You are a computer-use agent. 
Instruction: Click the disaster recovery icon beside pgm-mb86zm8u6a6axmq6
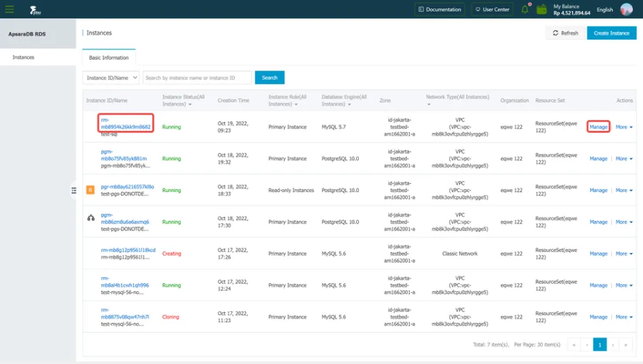91,218
